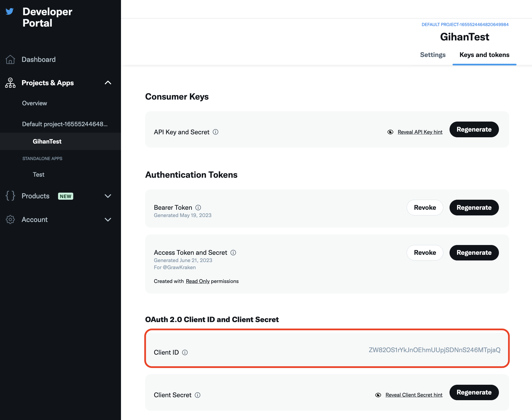This screenshot has width=532, height=420.
Task: Click the Account menu label
Action: click(x=35, y=219)
